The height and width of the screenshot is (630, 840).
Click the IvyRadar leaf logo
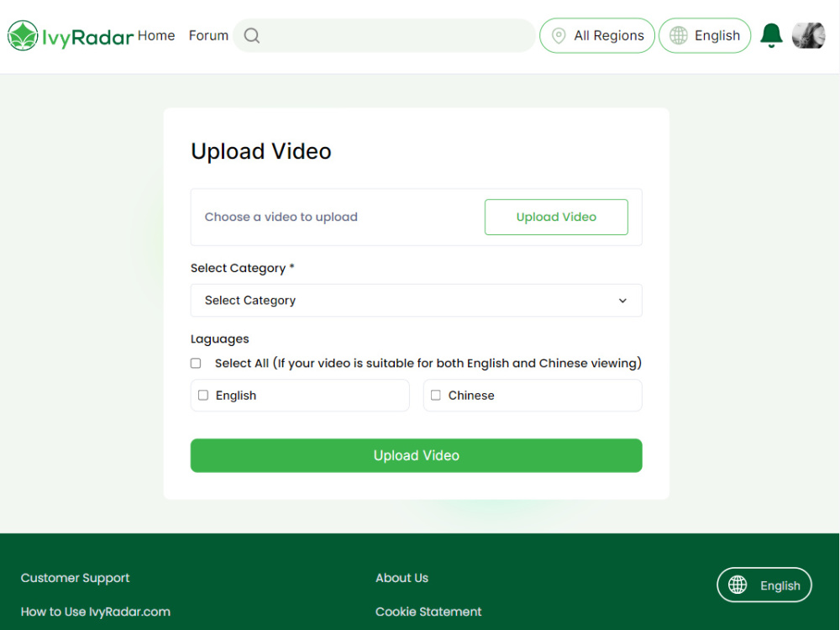pyautogui.click(x=23, y=35)
